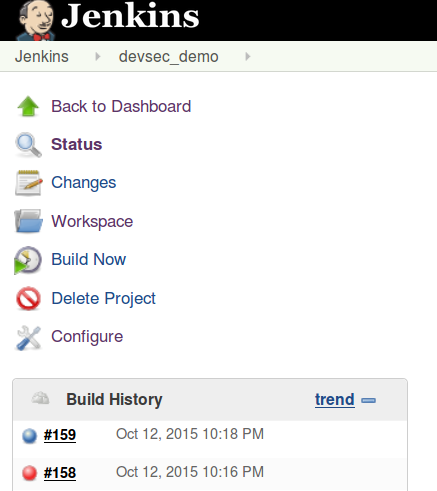This screenshot has height=491, width=437.
Task: Open the trend link in Build History
Action: 335,399
